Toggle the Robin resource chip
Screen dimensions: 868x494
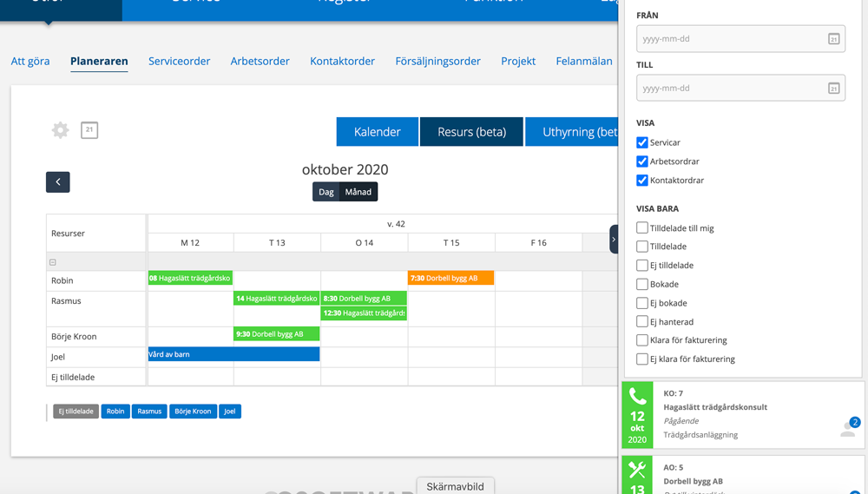[x=115, y=411]
